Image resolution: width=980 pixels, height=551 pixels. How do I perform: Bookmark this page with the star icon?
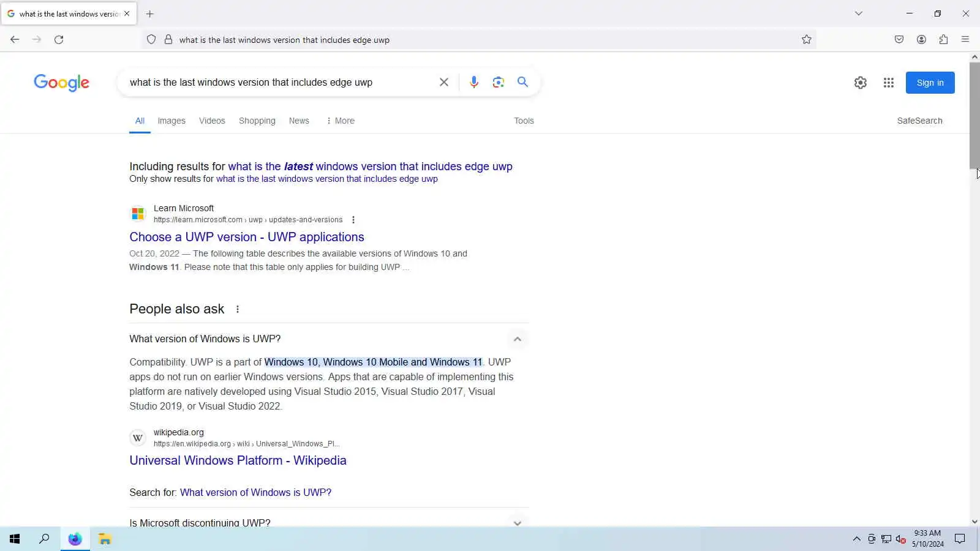(x=807, y=40)
